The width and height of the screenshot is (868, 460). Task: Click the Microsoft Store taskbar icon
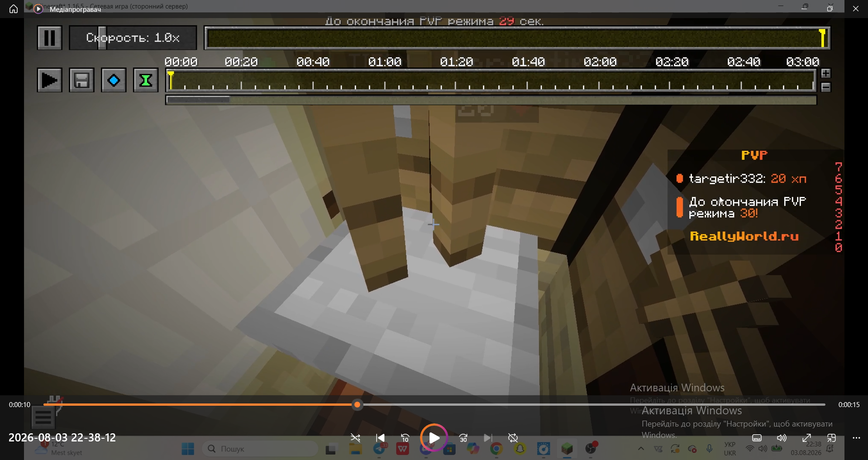click(x=449, y=449)
